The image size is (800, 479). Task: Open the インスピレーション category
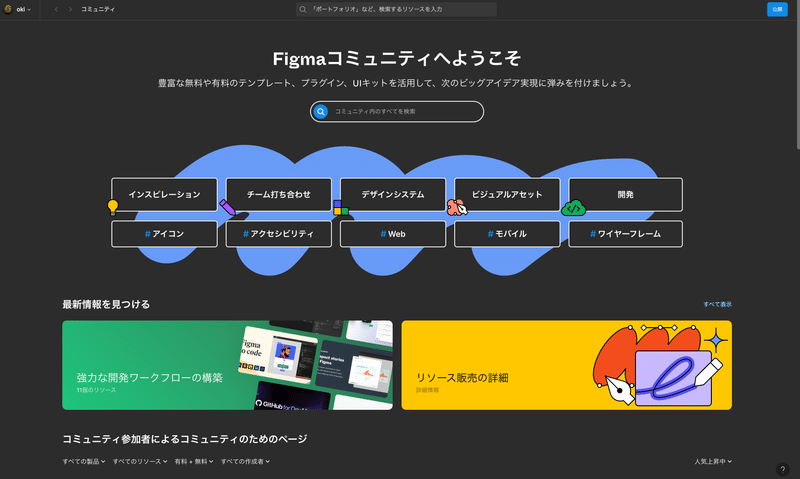tap(164, 194)
